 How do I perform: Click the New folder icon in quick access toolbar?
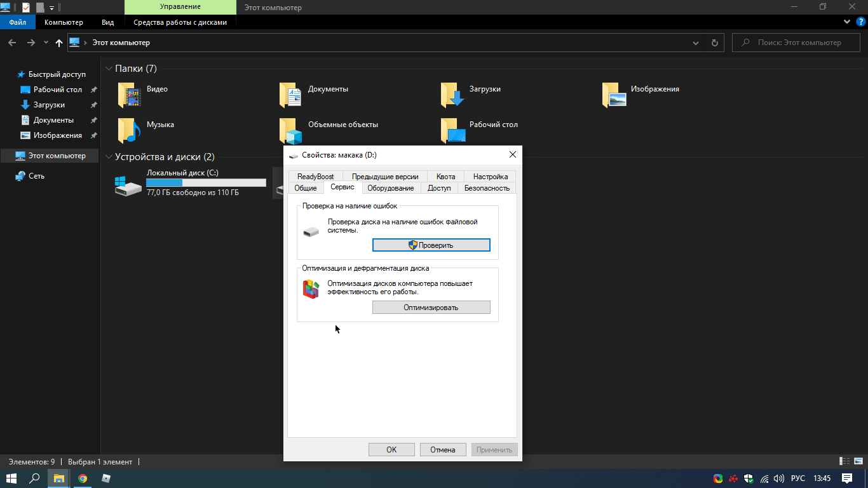click(40, 7)
